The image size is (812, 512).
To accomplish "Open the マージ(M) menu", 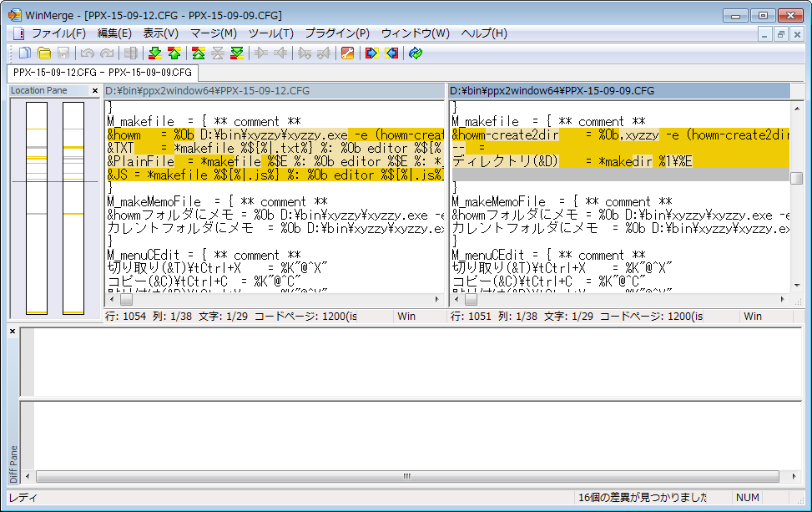I will tap(214, 33).
